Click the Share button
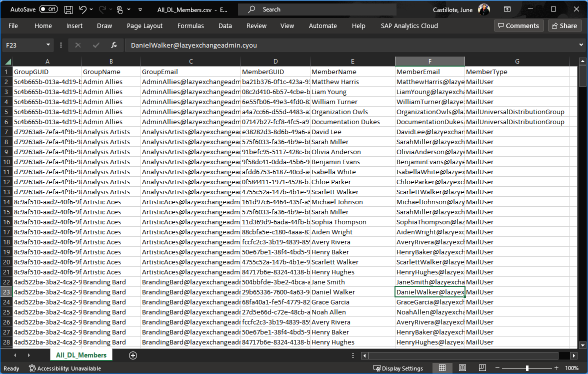This screenshot has width=588, height=374. [x=565, y=26]
